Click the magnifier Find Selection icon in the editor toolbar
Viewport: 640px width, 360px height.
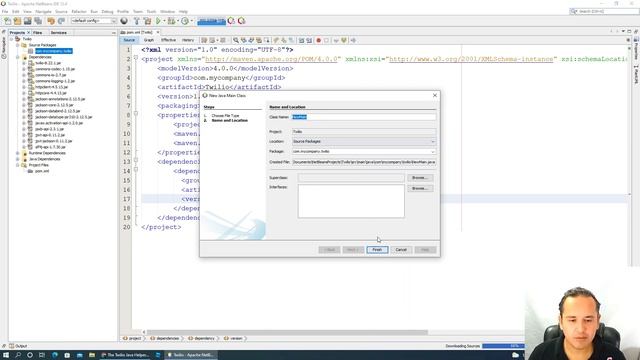[236, 40]
